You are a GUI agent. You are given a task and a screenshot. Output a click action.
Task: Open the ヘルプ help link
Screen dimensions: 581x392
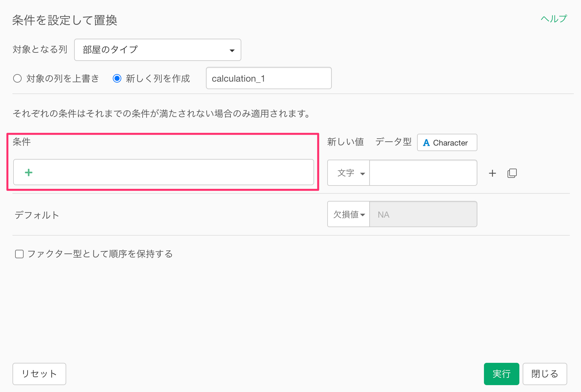point(554,19)
